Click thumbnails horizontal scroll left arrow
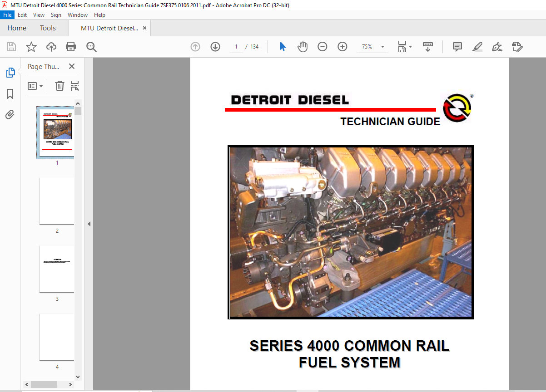 pos(27,384)
